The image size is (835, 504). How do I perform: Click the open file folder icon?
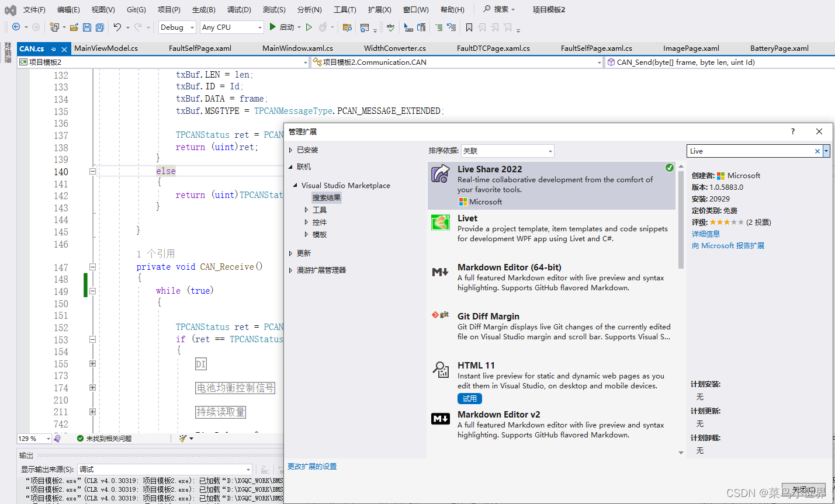(x=74, y=27)
